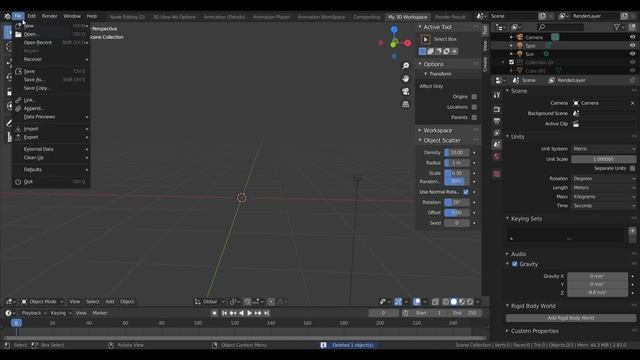Toggle the Gravity checkbox
The height and width of the screenshot is (360, 640).
515,264
